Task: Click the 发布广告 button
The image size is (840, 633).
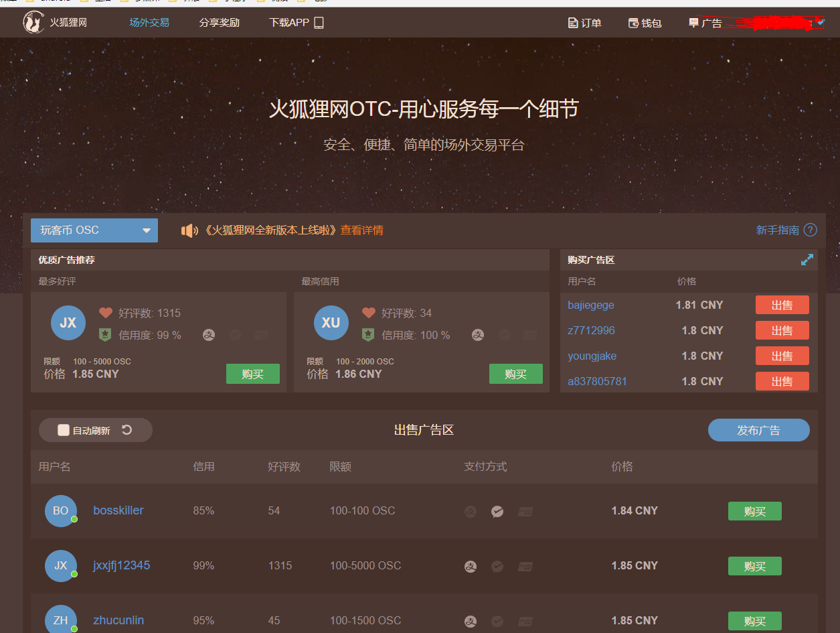Action: click(x=758, y=430)
